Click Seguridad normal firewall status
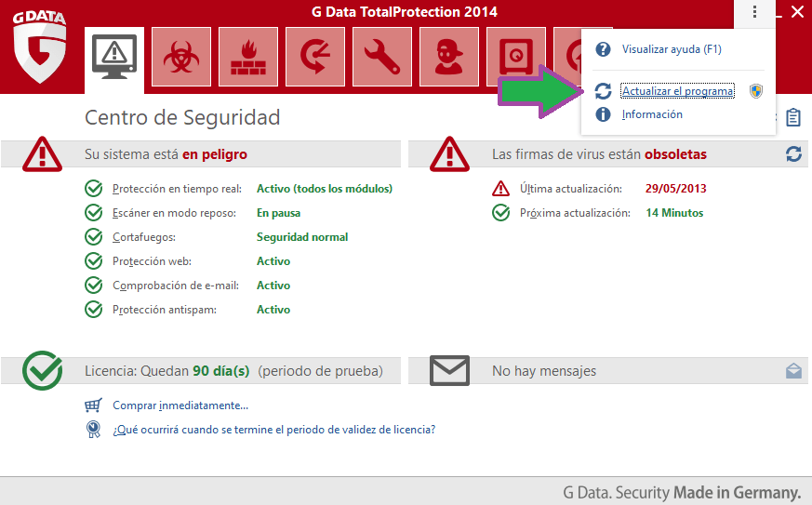 [x=302, y=237]
